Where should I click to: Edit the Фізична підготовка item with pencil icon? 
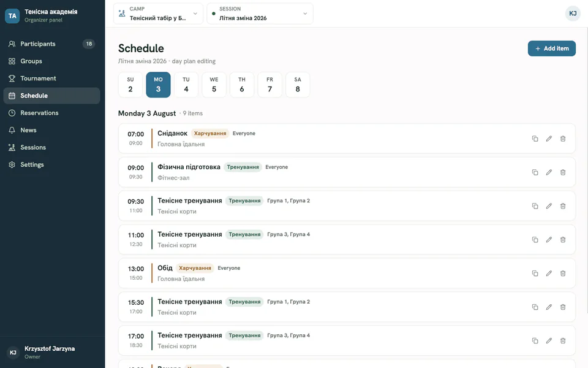click(549, 172)
